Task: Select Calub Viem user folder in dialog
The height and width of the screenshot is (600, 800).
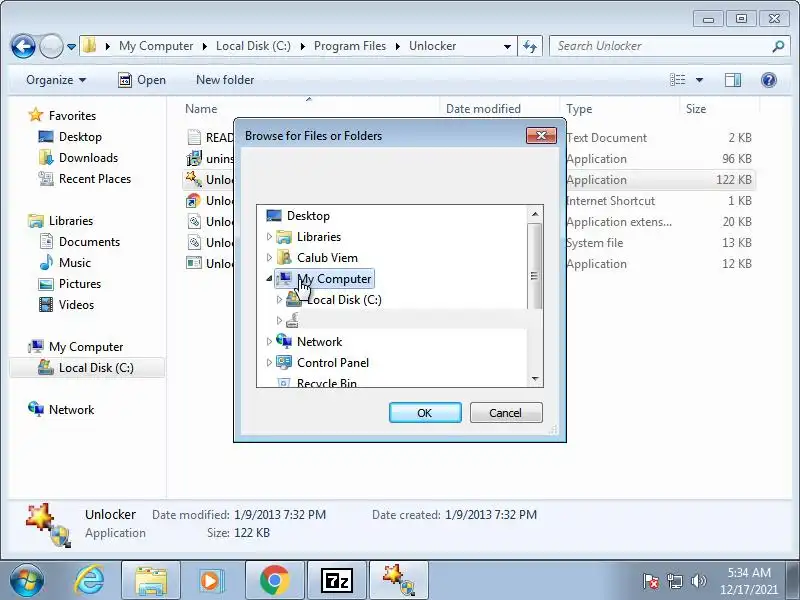Action: pyautogui.click(x=327, y=258)
